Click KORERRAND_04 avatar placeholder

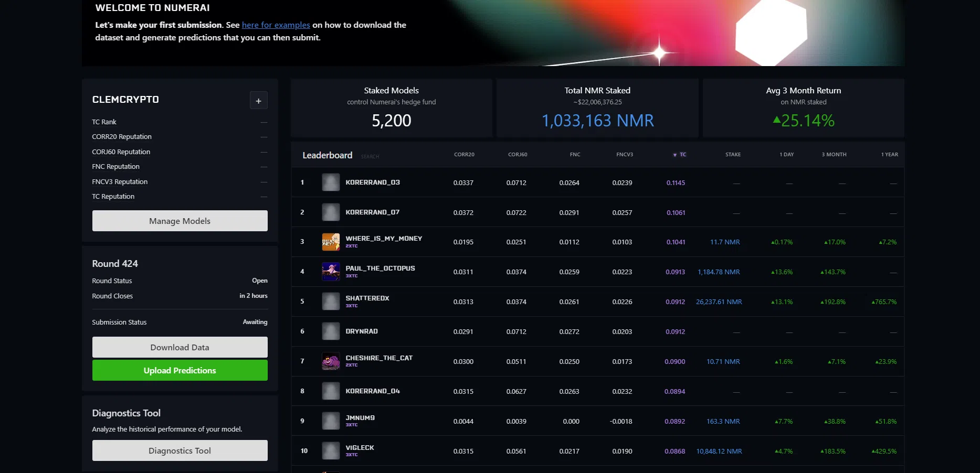click(x=331, y=391)
